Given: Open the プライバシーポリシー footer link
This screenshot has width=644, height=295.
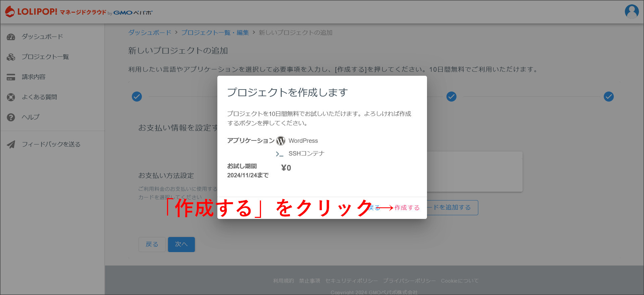Looking at the screenshot, I should (x=410, y=281).
